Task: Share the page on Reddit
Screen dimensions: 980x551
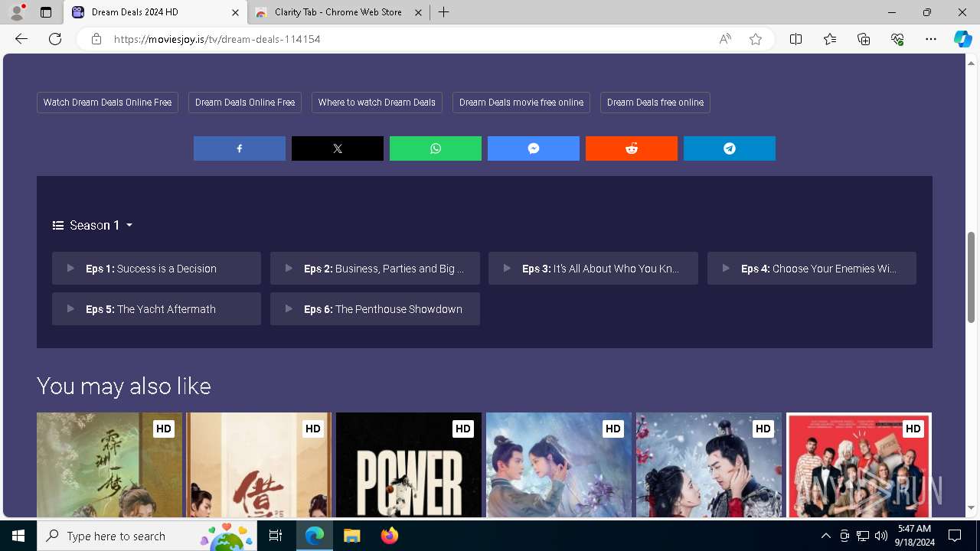Action: [x=632, y=148]
